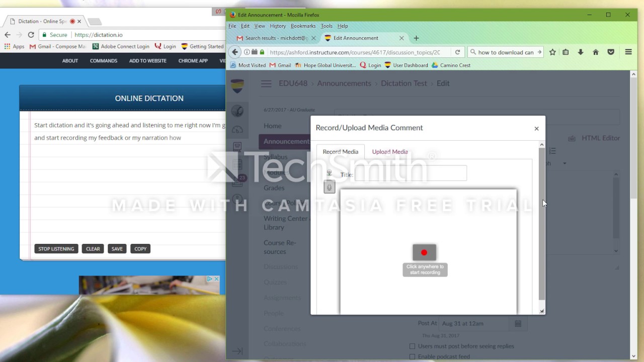This screenshot has height=362, width=644.
Task: Open the COMMANDS link on dictation.io
Action: coord(104,61)
